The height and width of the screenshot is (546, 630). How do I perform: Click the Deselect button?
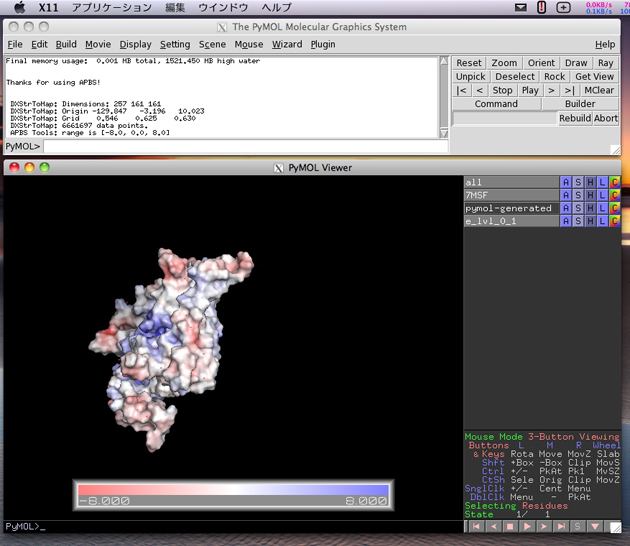click(x=515, y=77)
